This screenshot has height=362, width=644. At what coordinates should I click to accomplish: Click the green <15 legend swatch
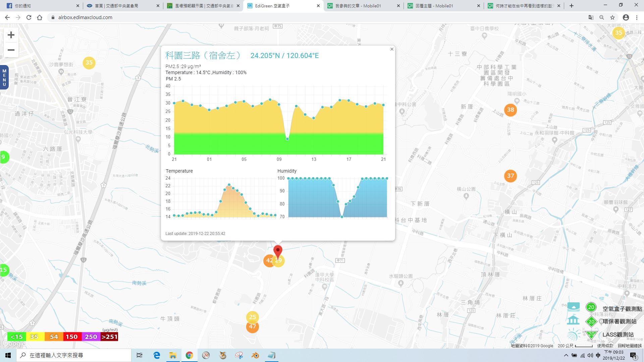tap(16, 337)
